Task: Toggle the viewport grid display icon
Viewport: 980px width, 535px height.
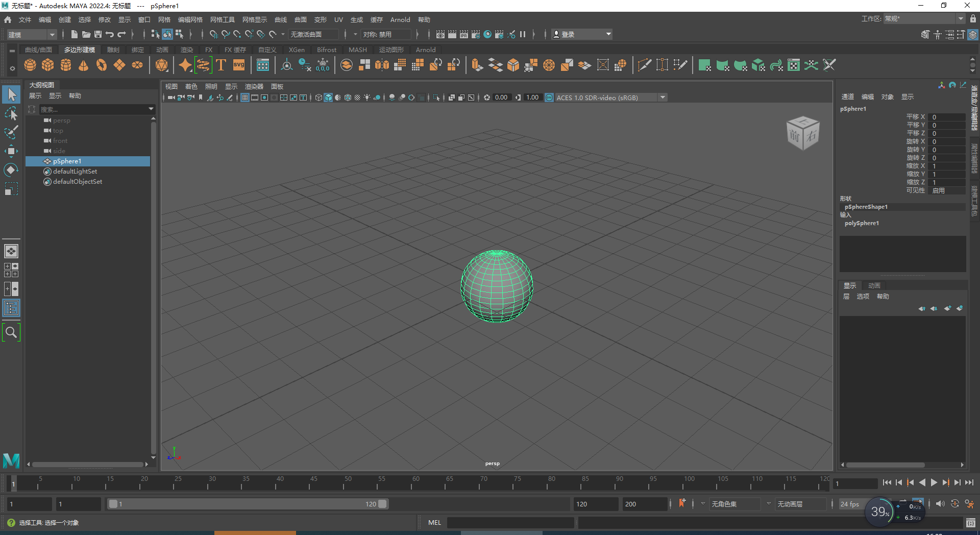Action: click(245, 98)
